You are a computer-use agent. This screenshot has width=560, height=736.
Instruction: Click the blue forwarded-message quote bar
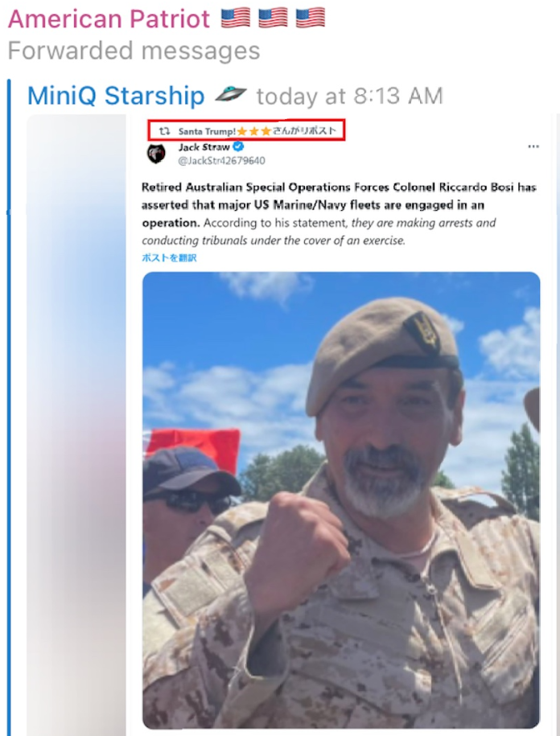click(x=9, y=408)
